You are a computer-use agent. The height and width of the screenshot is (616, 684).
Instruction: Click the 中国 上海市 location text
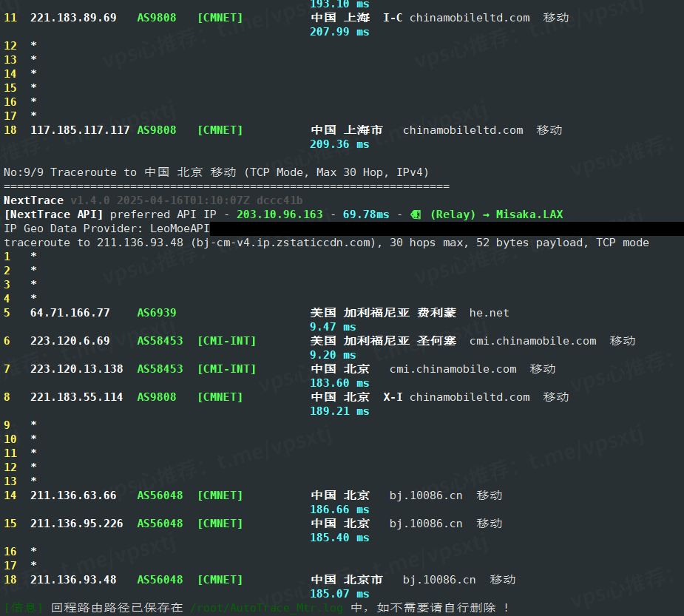pos(347,130)
